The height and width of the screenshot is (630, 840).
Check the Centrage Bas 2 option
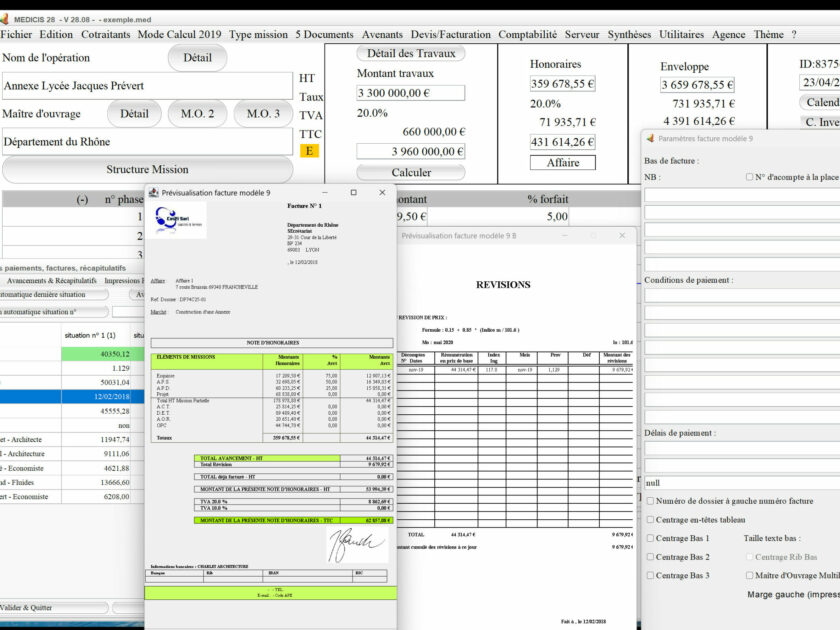point(650,557)
